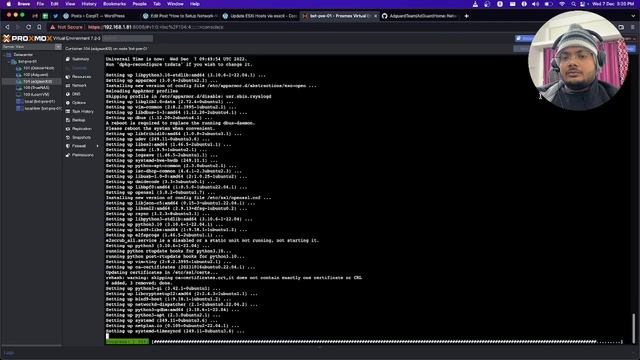This screenshot has width=640, height=360.
Task: Reload the page with refresh icon
Action: (28, 27)
